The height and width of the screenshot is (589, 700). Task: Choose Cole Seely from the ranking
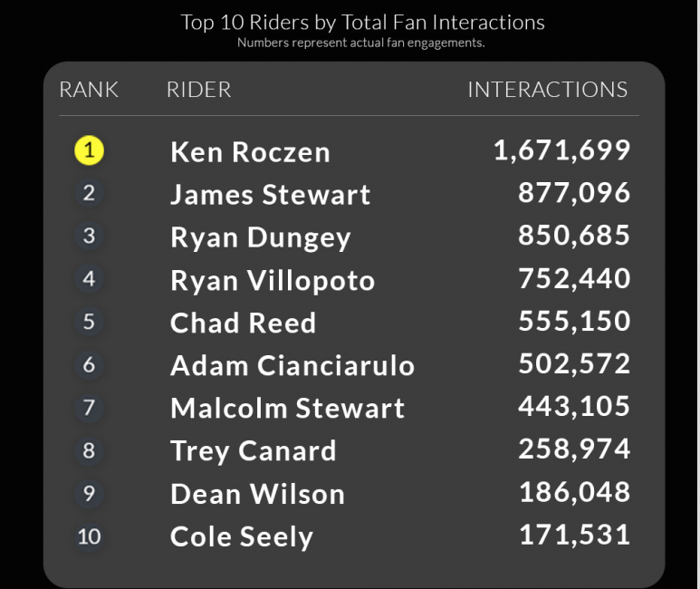(x=242, y=536)
